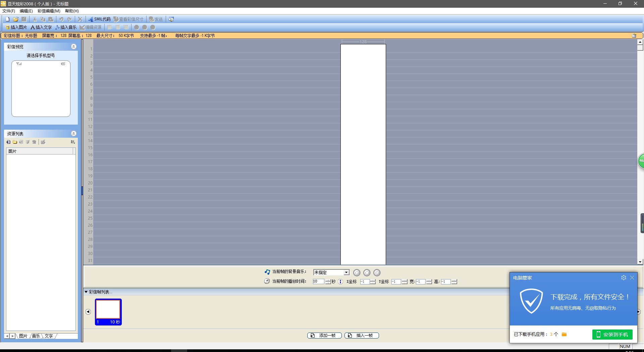644x352 pixels.
Task: Click the 添加一帧 button
Action: (x=324, y=335)
